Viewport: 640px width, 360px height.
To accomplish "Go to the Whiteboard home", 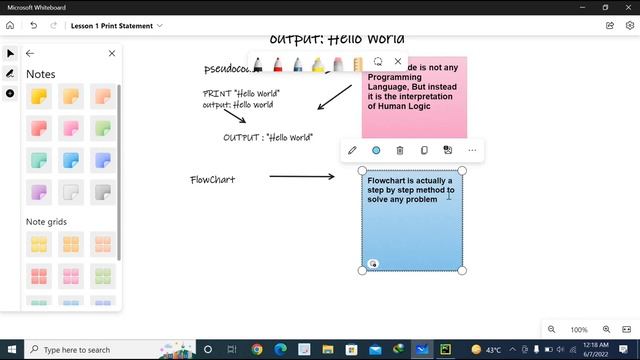I will [x=10, y=25].
